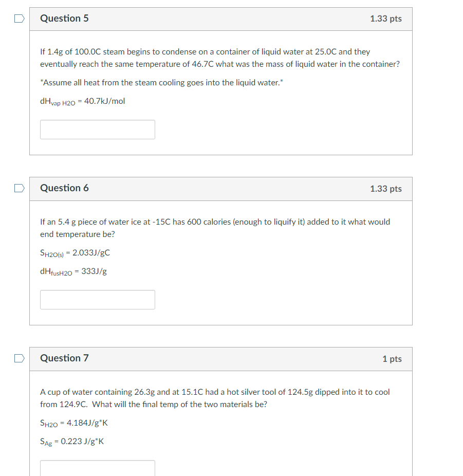Flag Question 7 for review

pos(19,358)
